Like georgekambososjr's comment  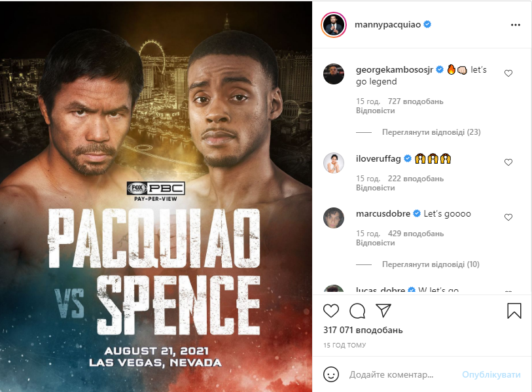tap(508, 74)
